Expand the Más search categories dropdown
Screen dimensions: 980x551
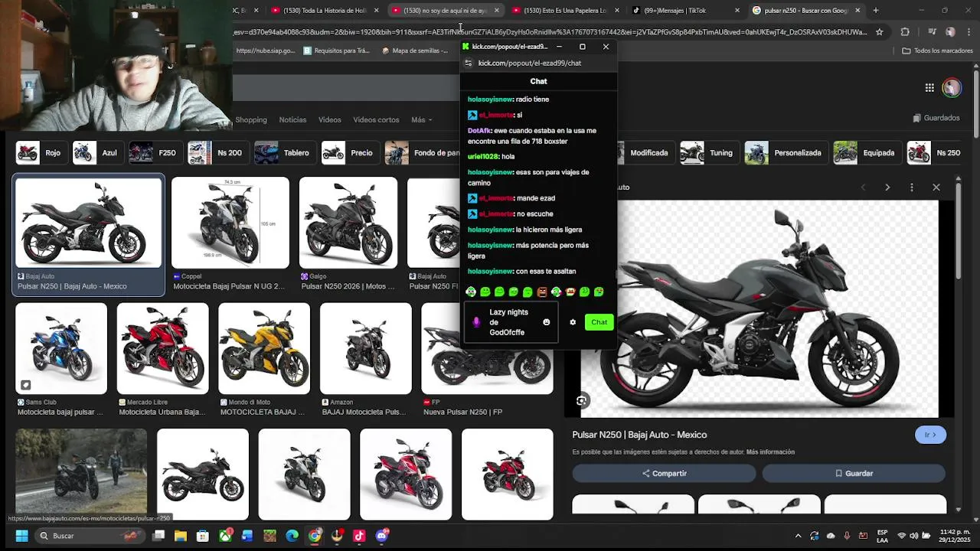421,120
